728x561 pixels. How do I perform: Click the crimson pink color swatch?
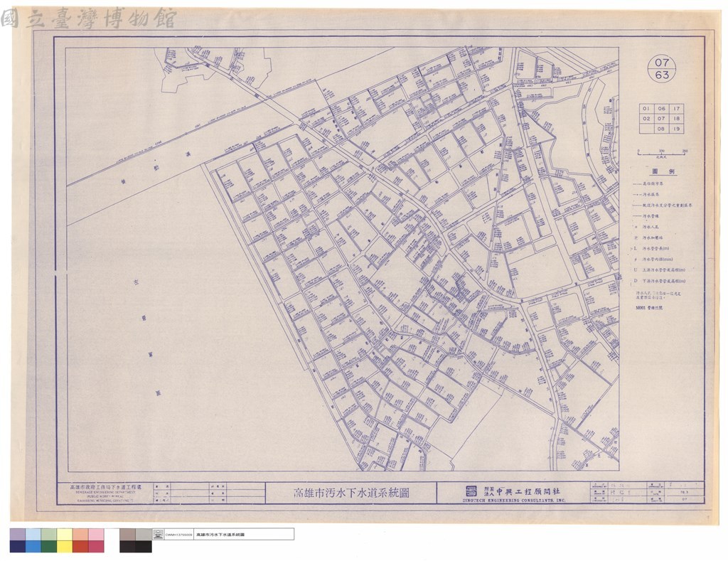pyautogui.click(x=97, y=547)
